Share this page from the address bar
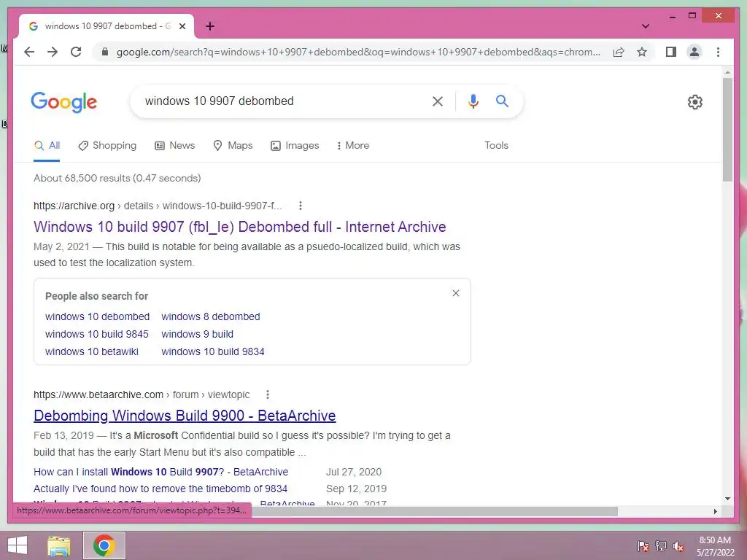 619,52
